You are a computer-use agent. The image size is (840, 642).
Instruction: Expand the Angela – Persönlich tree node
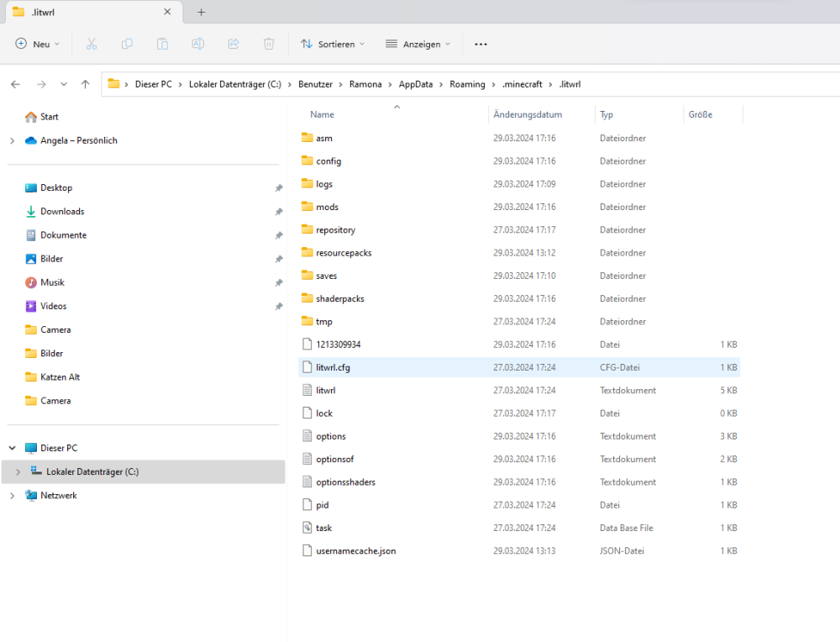13,140
